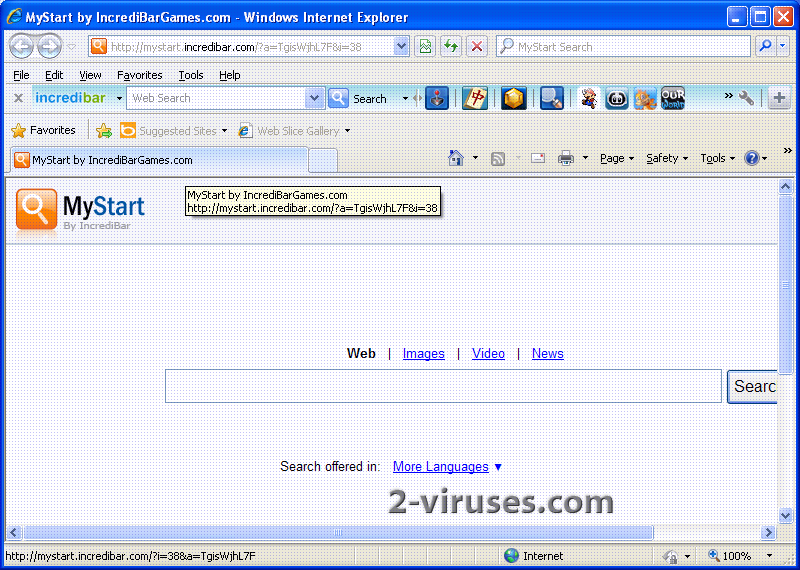Click the MyStart Search box in the browser toolbar
Screen dimensions: 800x570
(623, 46)
